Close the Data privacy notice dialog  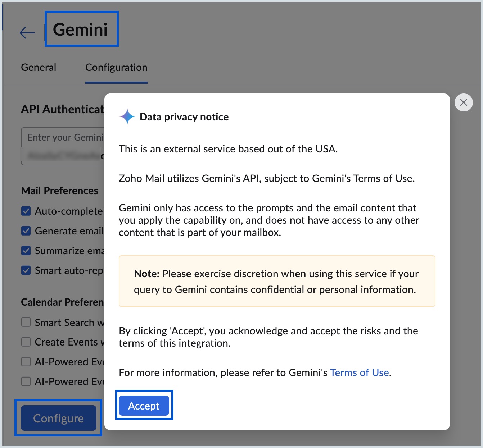coord(464,102)
